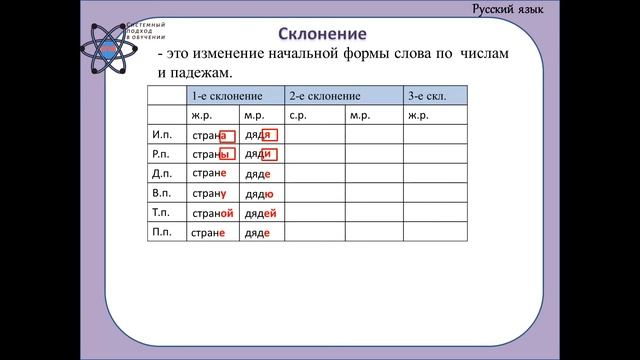Image resolution: width=640 pixels, height=360 pixels.
Task: Click 'стране' in the Д.п. row
Action: [209, 173]
